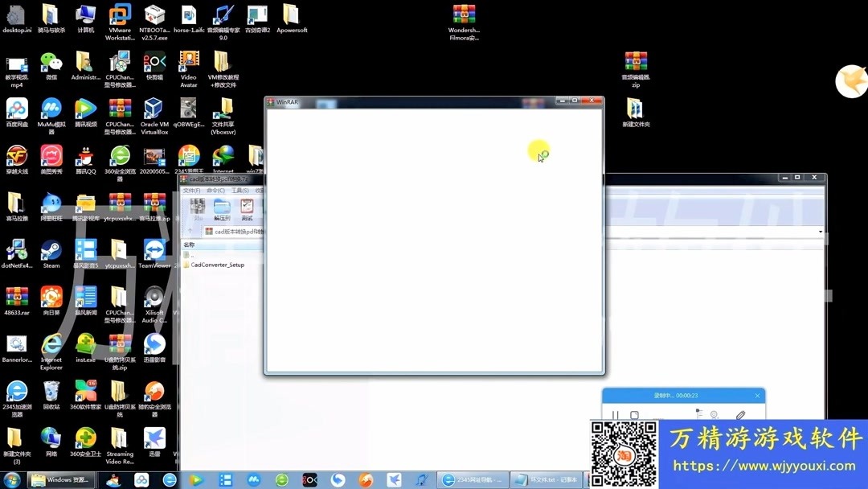868x489 pixels.
Task: Open the 文件(F) menu in the archive window
Action: coord(191,190)
